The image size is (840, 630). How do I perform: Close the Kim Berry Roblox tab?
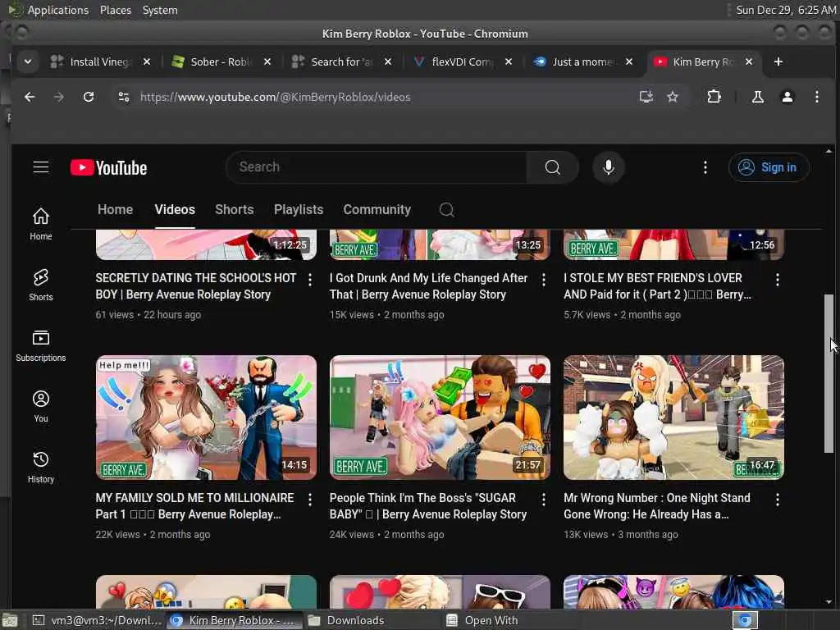pyautogui.click(x=749, y=62)
